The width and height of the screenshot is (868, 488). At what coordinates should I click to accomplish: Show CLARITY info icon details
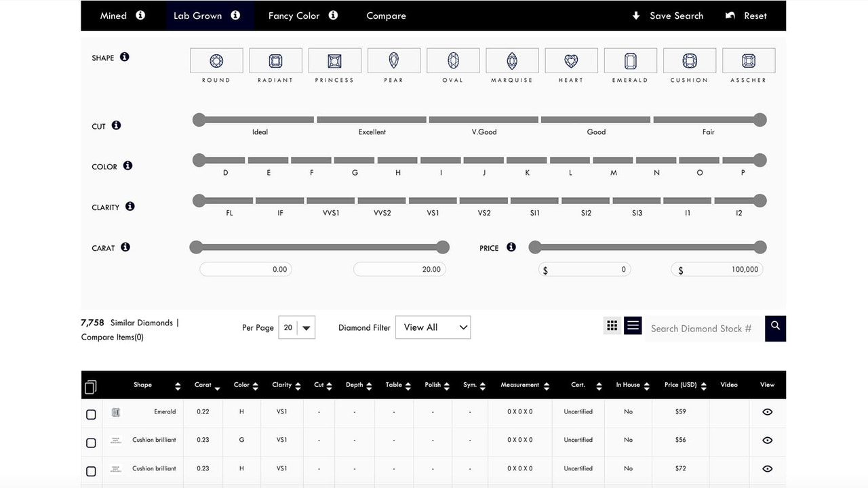130,206
